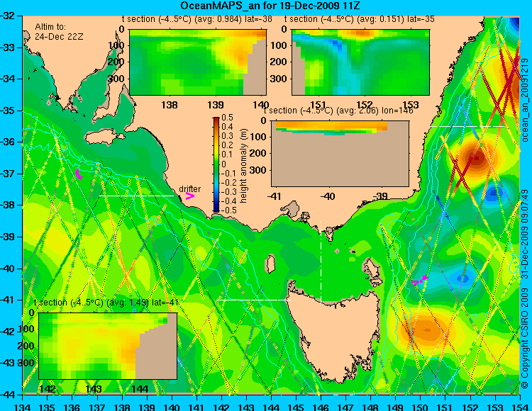The width and height of the screenshot is (532, 411).
Task: Click the vertical 'ocean_an_2009121219' filename text
Action: tap(525, 100)
